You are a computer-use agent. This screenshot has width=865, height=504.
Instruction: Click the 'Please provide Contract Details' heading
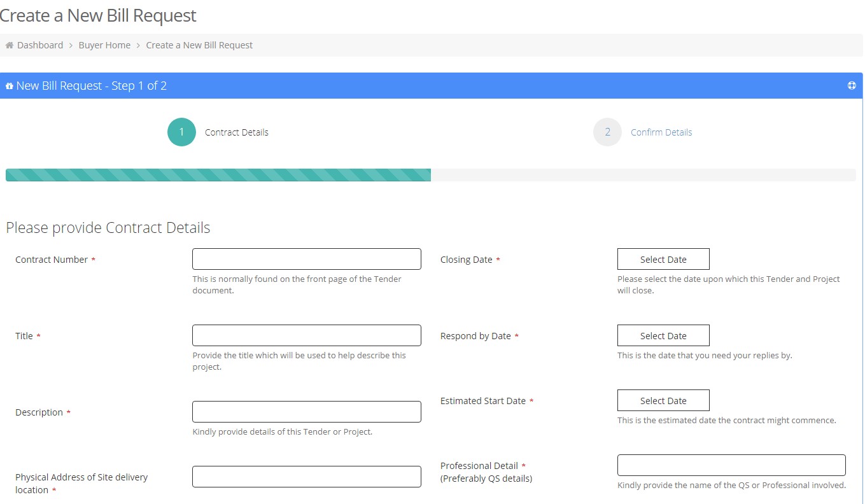[x=108, y=228]
